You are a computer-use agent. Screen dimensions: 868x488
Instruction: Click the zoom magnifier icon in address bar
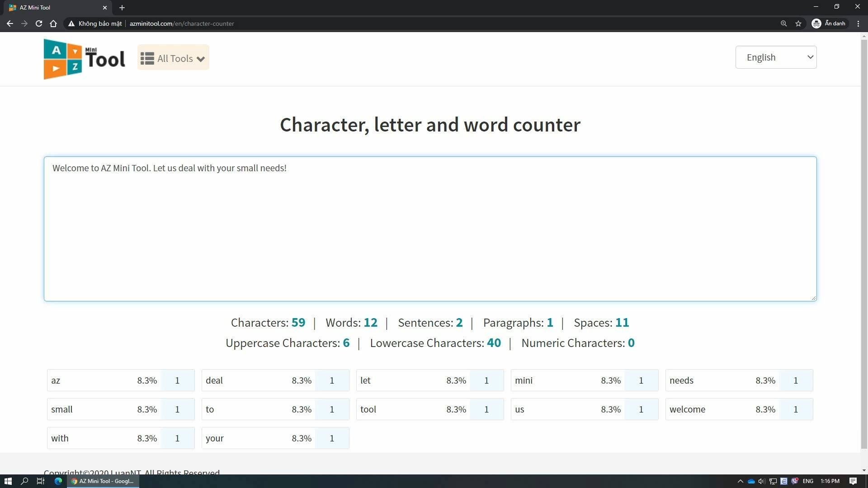coord(783,23)
